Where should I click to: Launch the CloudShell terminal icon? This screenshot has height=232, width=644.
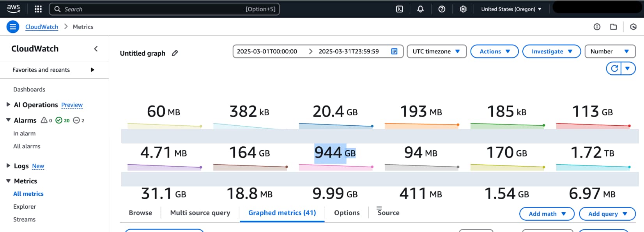click(x=400, y=9)
